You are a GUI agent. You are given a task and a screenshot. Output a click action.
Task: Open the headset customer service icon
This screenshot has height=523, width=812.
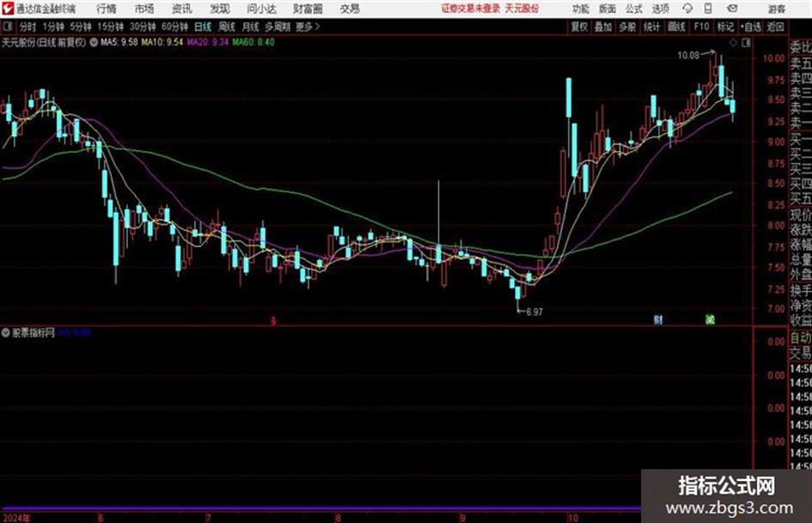pyautogui.click(x=687, y=9)
